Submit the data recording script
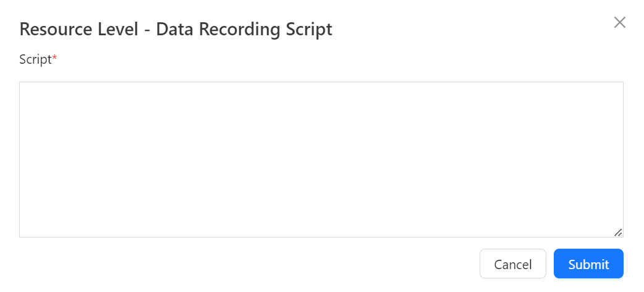Viewport: 644px width, 292px height. [x=588, y=264]
